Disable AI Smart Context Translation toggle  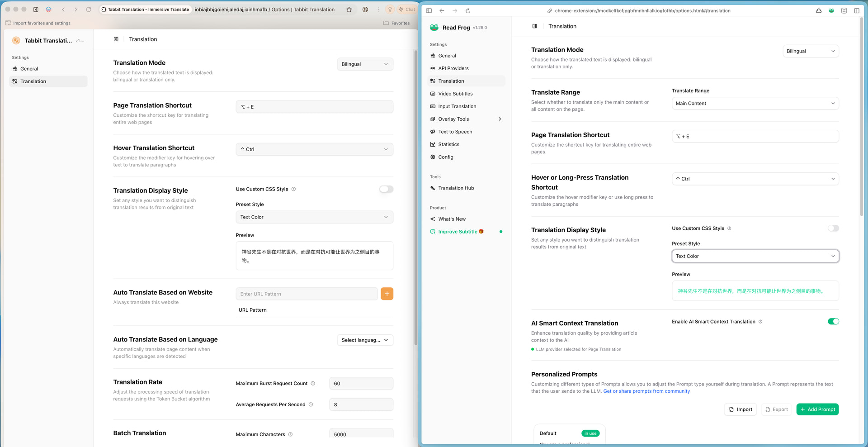pyautogui.click(x=833, y=322)
